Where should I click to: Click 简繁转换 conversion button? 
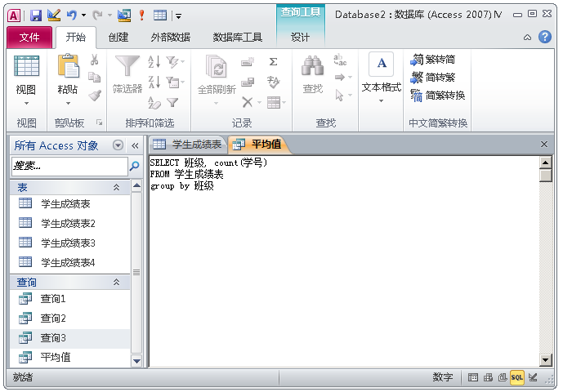(x=438, y=95)
